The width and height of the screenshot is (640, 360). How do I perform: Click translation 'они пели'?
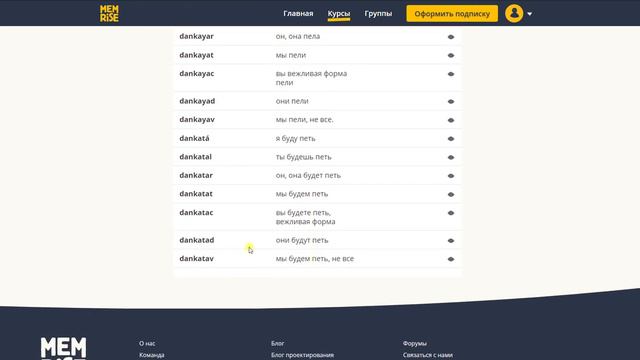point(292,101)
